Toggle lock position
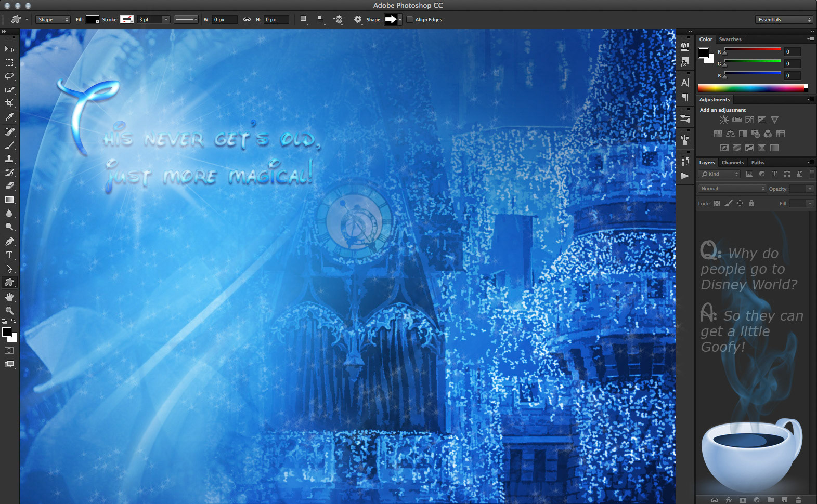The image size is (817, 504). click(740, 203)
